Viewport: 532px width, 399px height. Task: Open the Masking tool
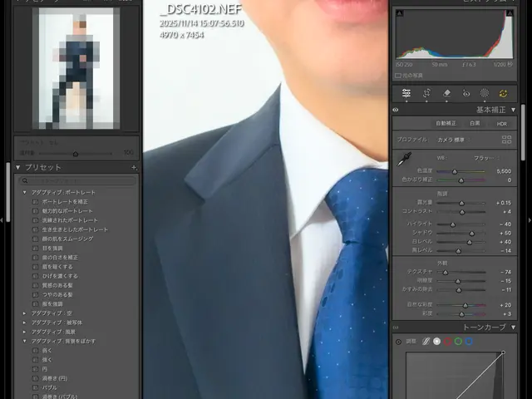coord(485,93)
